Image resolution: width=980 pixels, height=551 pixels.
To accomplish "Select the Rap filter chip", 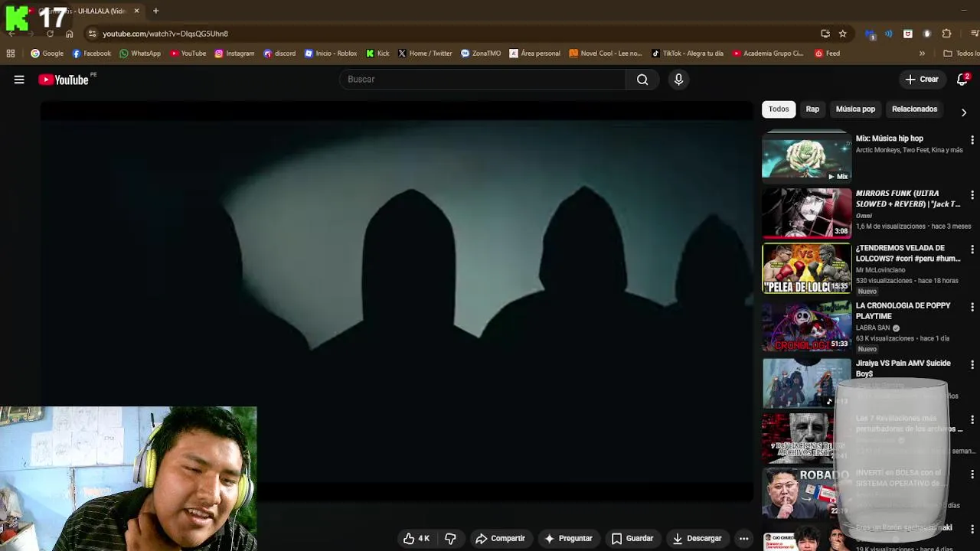I will point(812,109).
